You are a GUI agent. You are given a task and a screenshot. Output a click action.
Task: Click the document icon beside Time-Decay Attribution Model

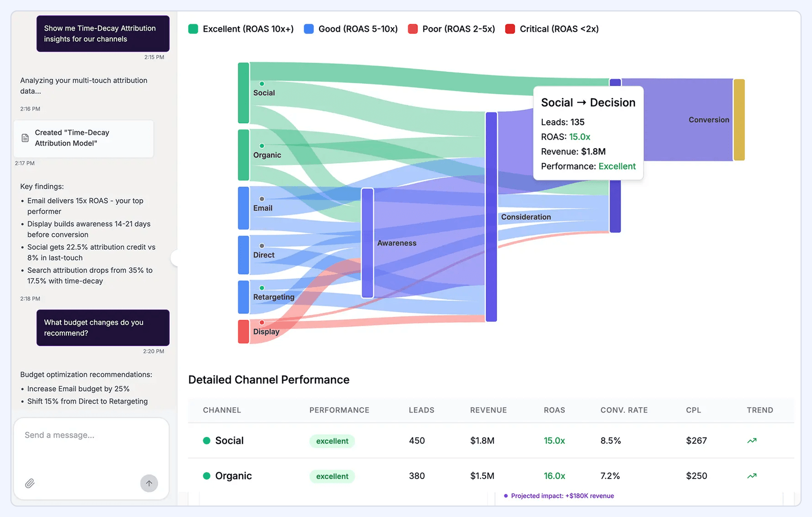click(25, 137)
